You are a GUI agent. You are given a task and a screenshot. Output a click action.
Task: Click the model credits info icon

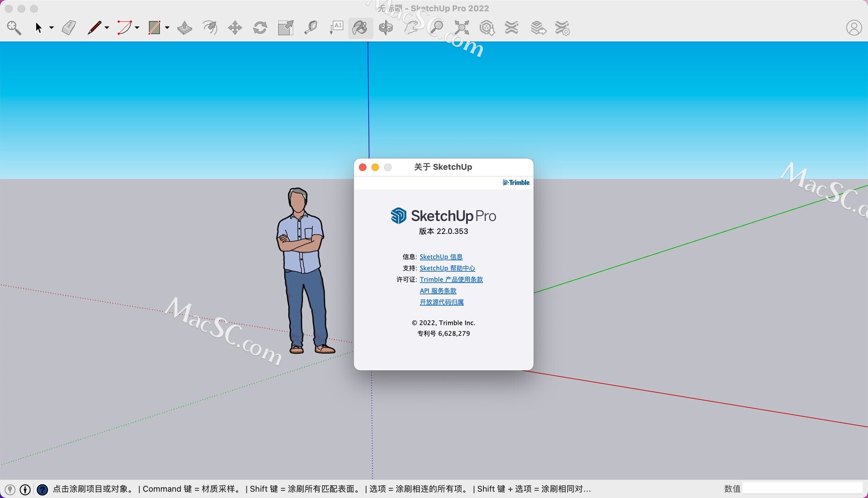25,489
